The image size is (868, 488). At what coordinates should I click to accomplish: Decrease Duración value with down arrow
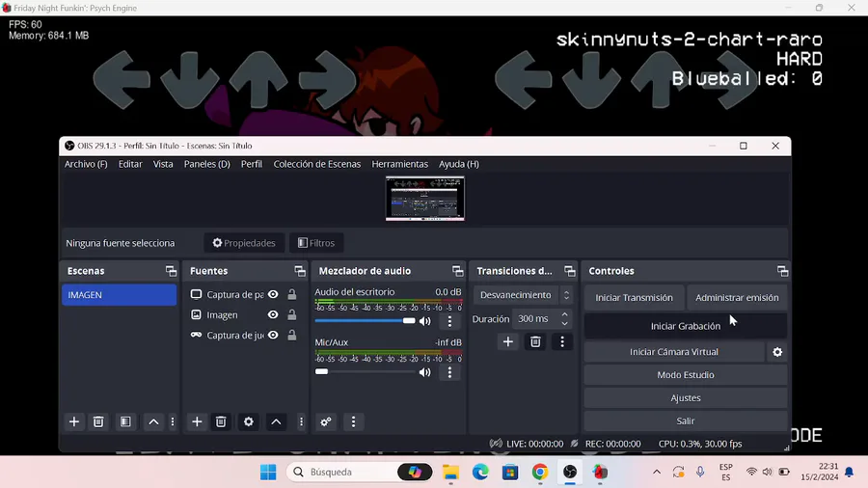pyautogui.click(x=564, y=323)
